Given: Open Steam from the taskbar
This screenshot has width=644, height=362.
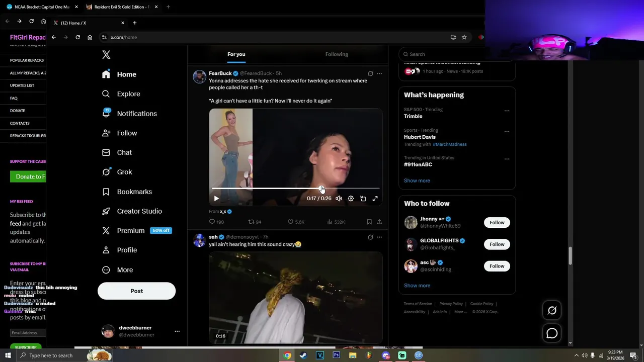Looking at the screenshot, I should coord(303,355).
